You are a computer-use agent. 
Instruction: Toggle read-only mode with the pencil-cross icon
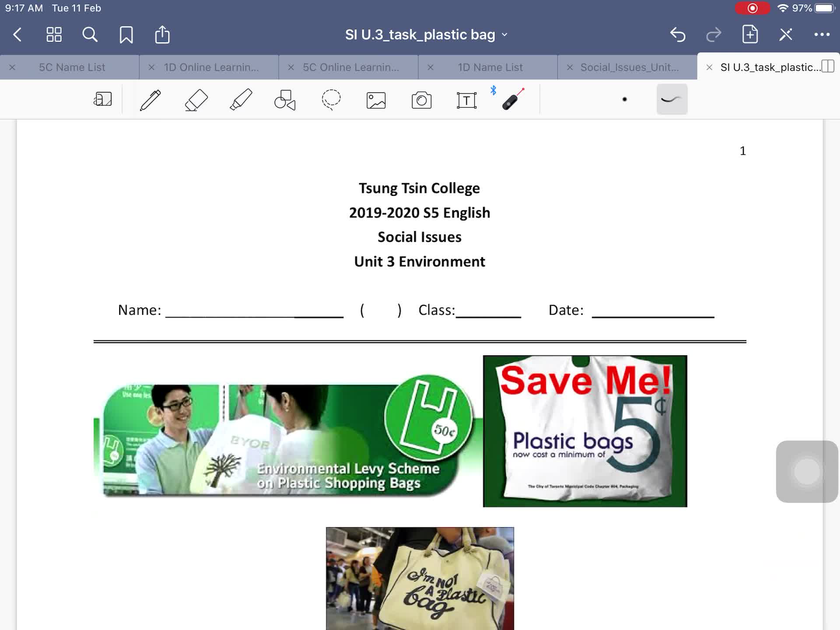click(786, 35)
